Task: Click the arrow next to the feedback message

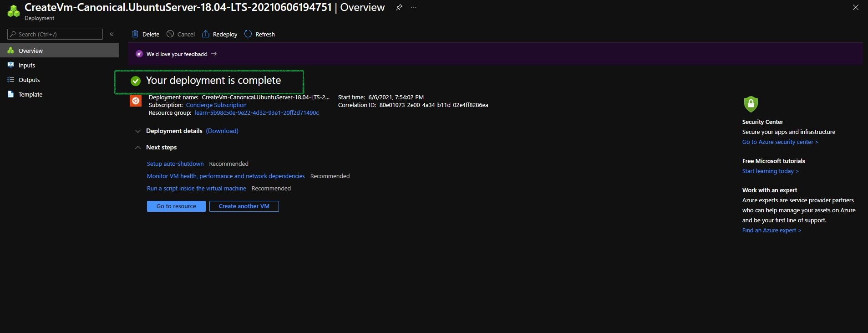Action: [214, 54]
